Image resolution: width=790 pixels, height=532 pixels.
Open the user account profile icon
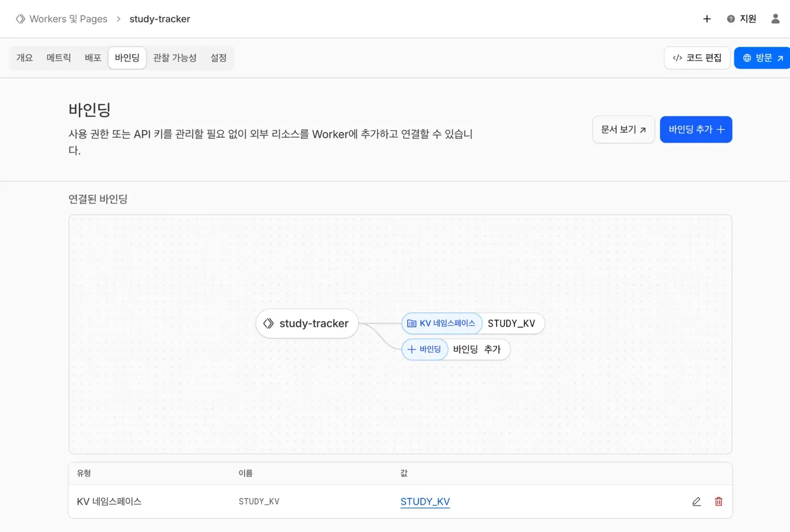click(x=775, y=19)
